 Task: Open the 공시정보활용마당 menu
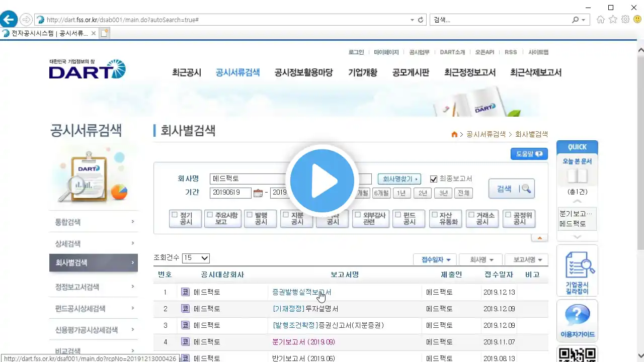(304, 72)
